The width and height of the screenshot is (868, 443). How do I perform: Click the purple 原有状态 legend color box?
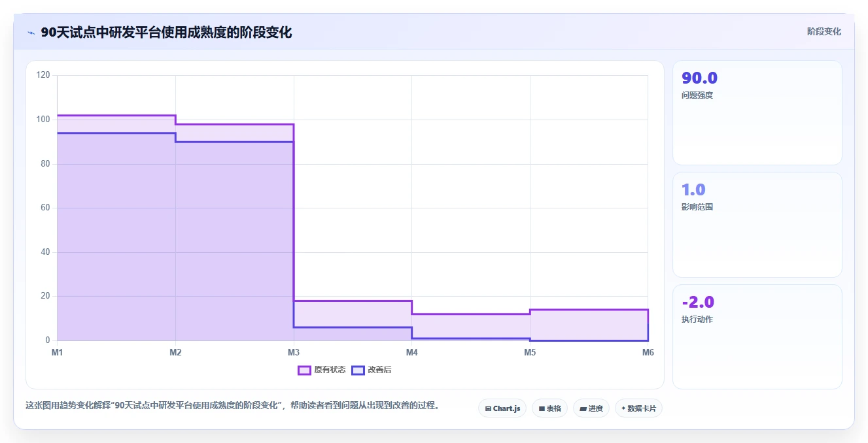tap(304, 370)
